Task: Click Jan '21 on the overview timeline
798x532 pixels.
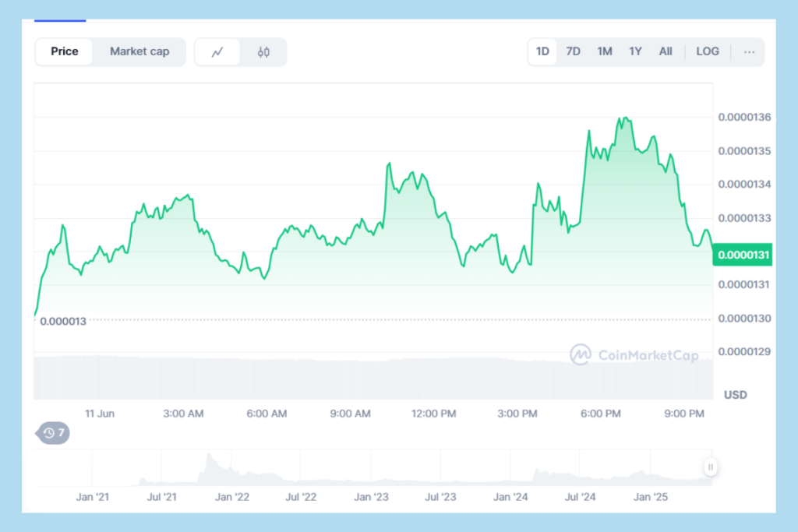Action: [93, 497]
